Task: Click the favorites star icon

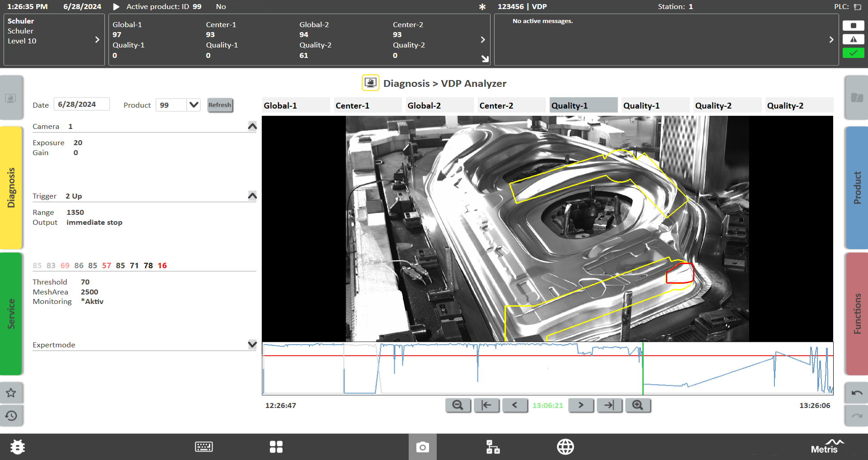Action: click(x=11, y=393)
